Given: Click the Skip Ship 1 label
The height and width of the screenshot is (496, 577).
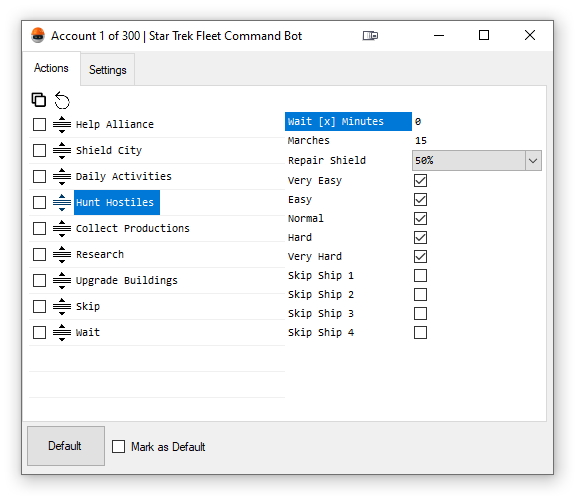Looking at the screenshot, I should tap(321, 276).
